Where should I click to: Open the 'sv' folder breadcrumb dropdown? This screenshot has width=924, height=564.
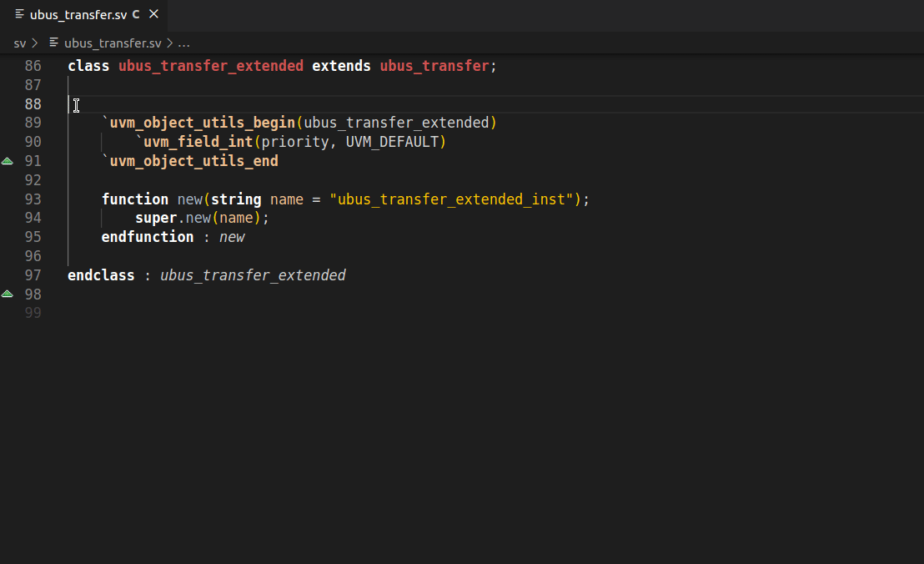[x=18, y=43]
